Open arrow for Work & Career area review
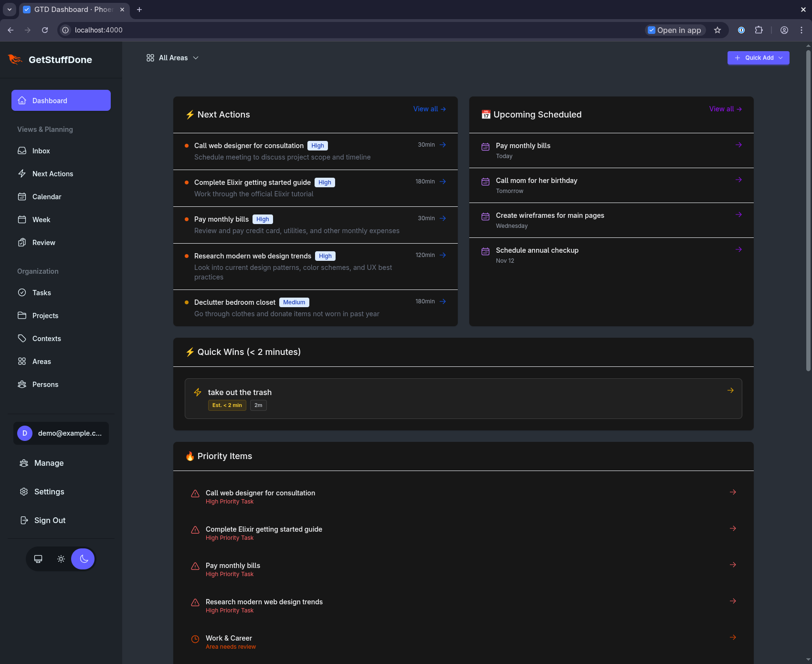This screenshot has width=812, height=664. coord(733,637)
